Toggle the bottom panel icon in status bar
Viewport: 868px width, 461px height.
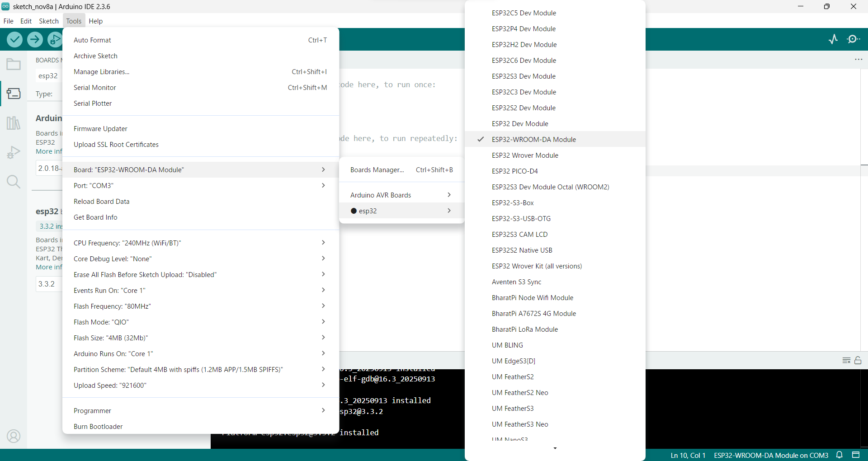click(856, 455)
